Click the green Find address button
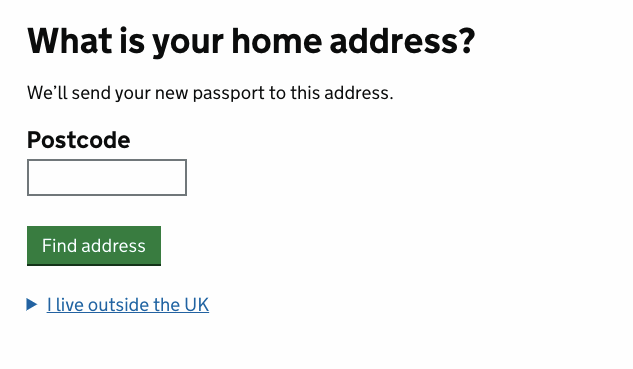 point(94,245)
